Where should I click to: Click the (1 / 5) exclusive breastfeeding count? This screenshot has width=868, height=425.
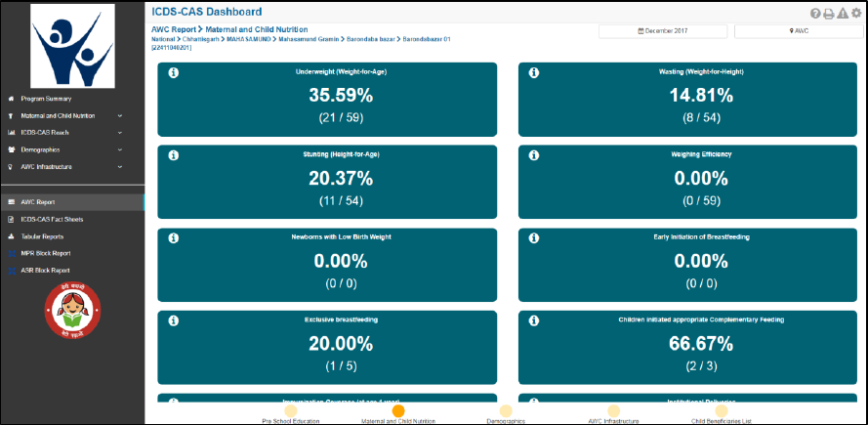click(341, 365)
